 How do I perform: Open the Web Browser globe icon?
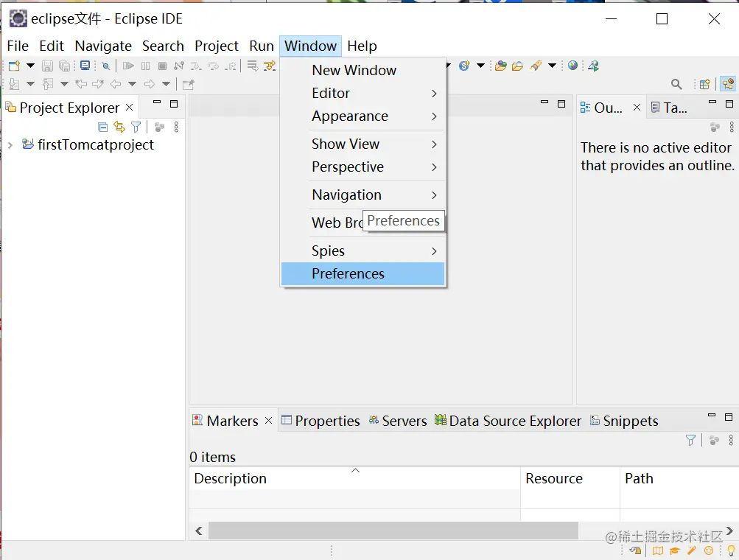click(x=572, y=66)
